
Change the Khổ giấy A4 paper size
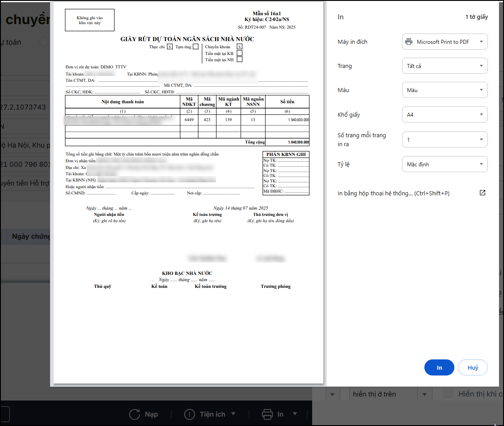[x=444, y=114]
